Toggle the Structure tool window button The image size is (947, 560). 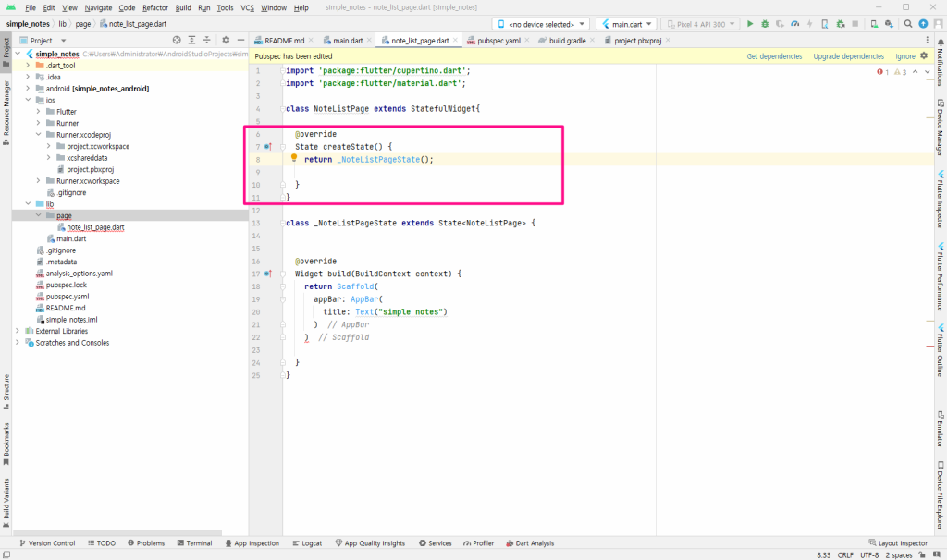click(x=6, y=392)
